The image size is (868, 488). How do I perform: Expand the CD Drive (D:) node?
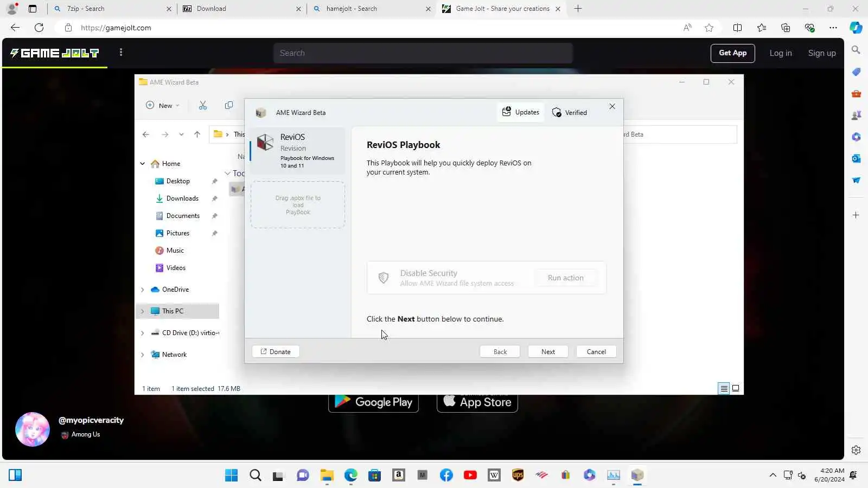143,333
